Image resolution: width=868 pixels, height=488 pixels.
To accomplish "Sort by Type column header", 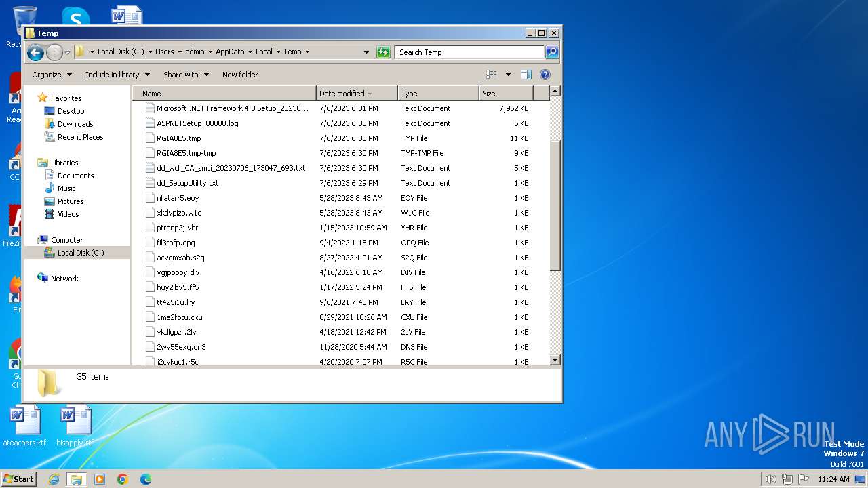I will pos(438,94).
